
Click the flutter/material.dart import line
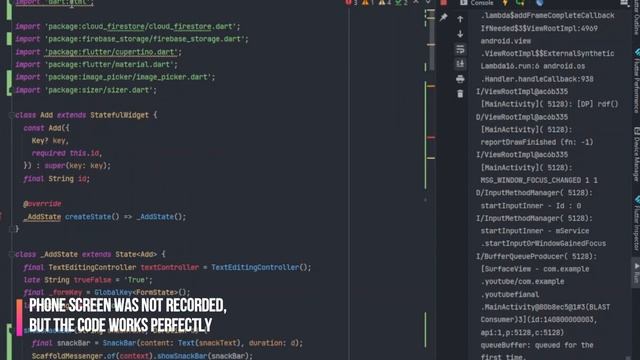coord(96,64)
